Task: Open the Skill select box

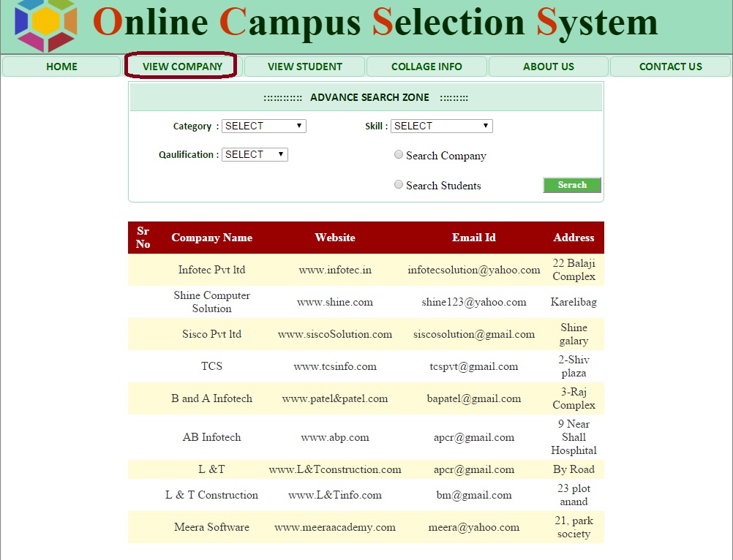Action: [x=441, y=126]
